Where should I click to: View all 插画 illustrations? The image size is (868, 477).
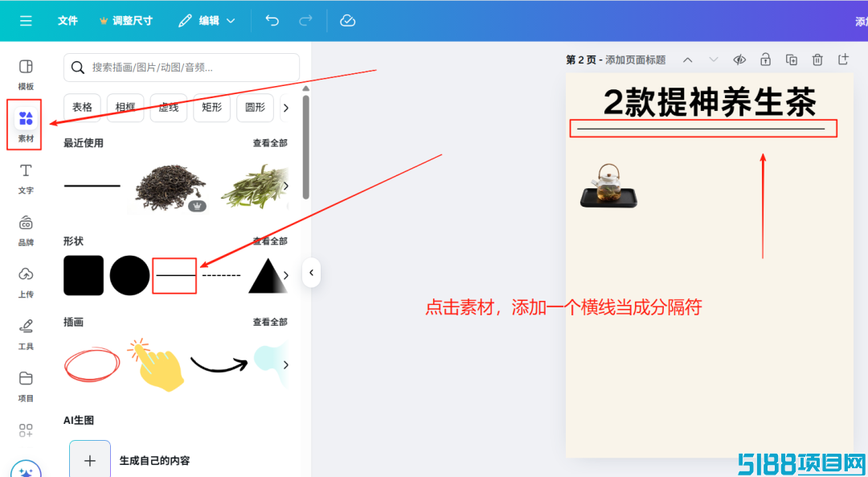[270, 322]
